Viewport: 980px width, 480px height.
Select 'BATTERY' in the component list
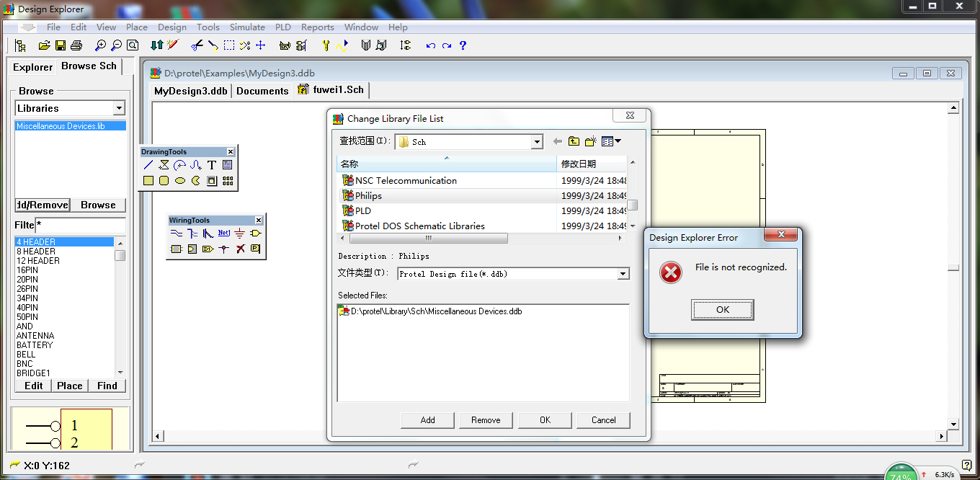(x=35, y=345)
